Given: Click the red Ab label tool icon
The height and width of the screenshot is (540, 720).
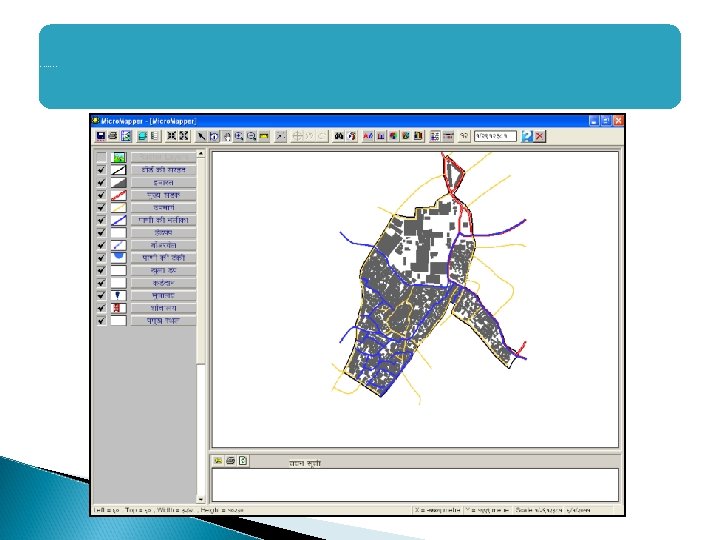Looking at the screenshot, I should (x=368, y=136).
